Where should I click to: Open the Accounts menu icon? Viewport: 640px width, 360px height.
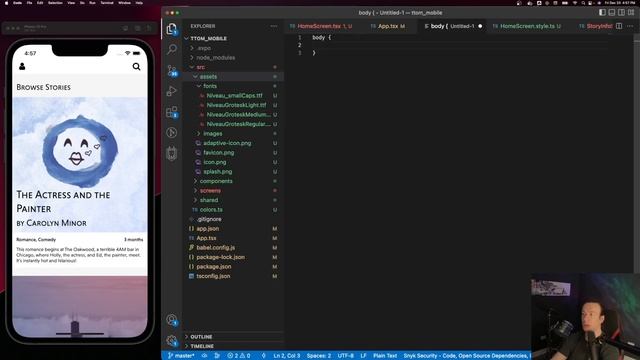pyautogui.click(x=172, y=320)
